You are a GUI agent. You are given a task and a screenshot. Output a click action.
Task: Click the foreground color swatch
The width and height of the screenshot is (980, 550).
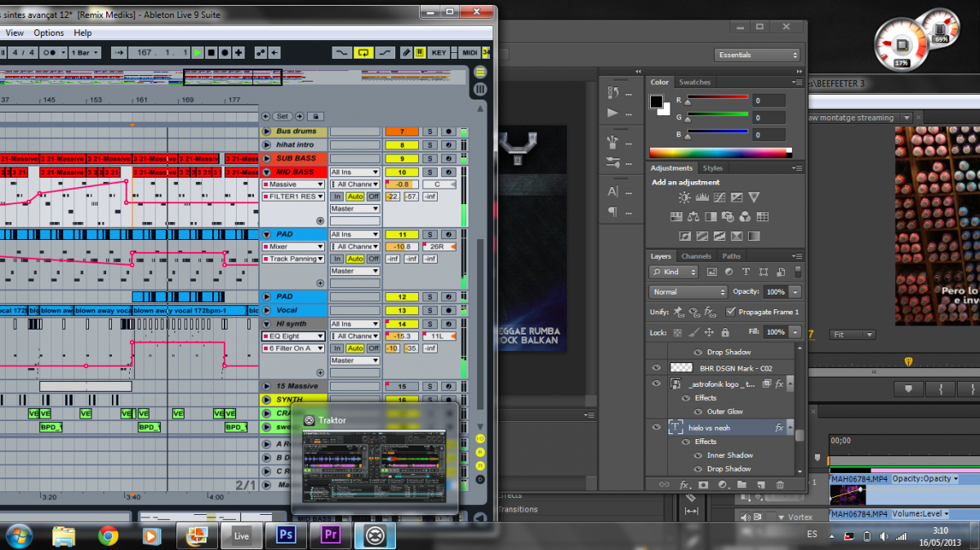(656, 102)
